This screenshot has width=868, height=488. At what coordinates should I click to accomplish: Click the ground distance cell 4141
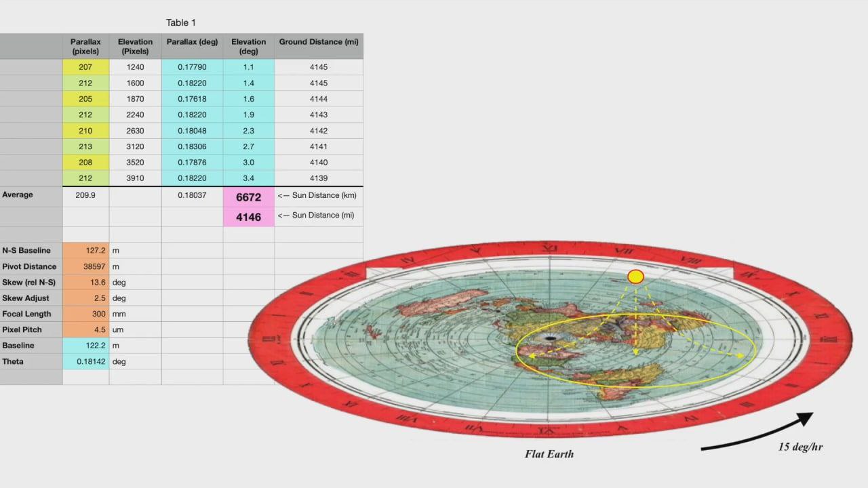[319, 146]
